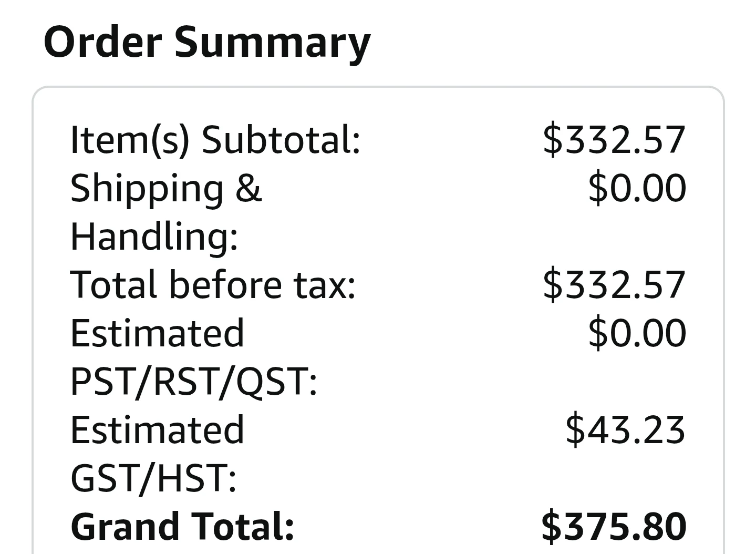This screenshot has width=756, height=554.
Task: Click the "GST/HST:" text
Action: click(x=153, y=478)
